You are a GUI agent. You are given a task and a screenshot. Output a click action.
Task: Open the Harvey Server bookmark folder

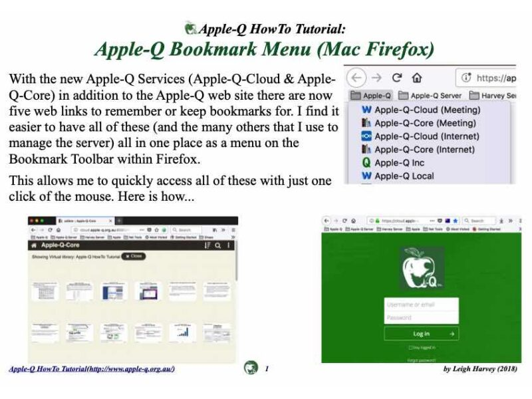(x=492, y=96)
